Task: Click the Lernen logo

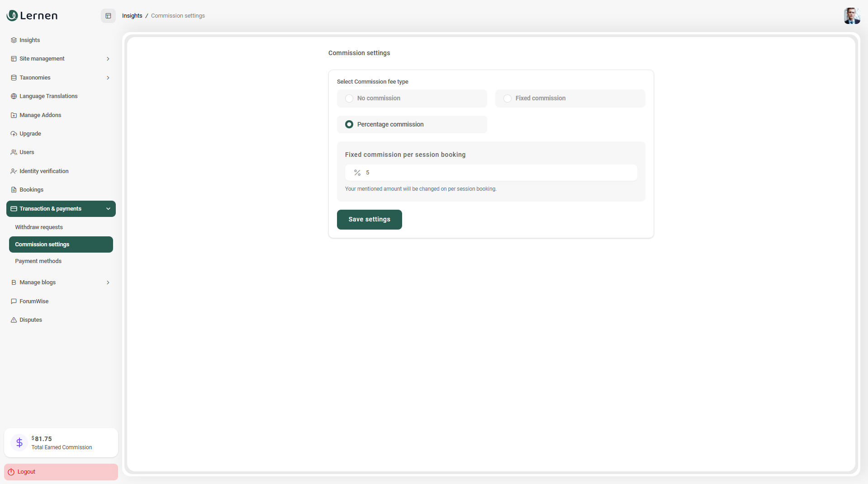Action: coord(32,15)
